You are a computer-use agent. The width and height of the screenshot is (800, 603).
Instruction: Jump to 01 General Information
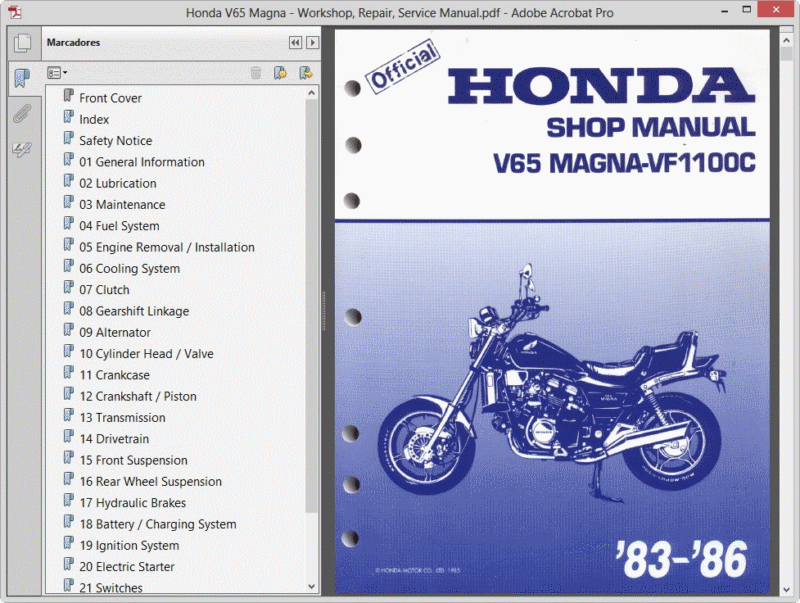[142, 162]
